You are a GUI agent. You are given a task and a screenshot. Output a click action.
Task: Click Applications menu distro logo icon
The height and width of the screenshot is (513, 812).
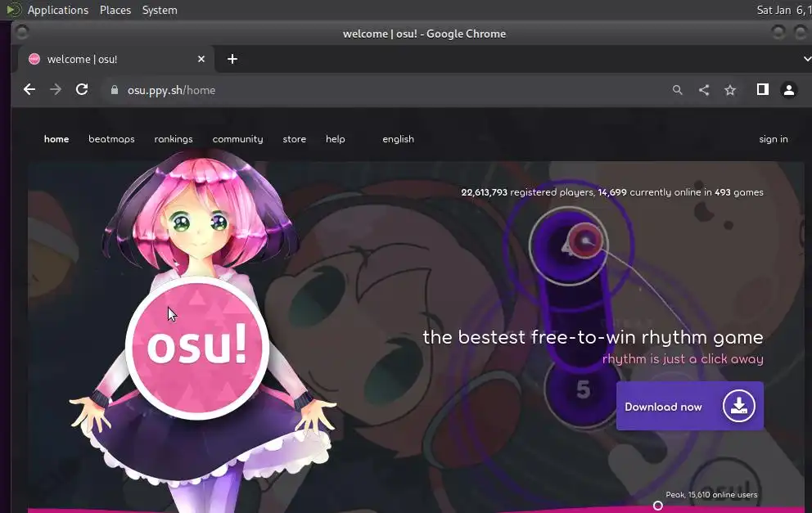point(13,9)
